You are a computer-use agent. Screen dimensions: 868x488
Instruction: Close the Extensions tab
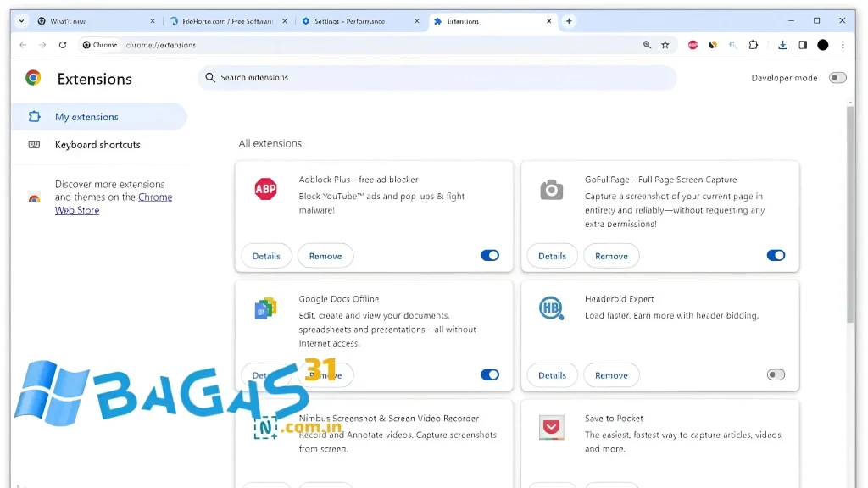(548, 21)
